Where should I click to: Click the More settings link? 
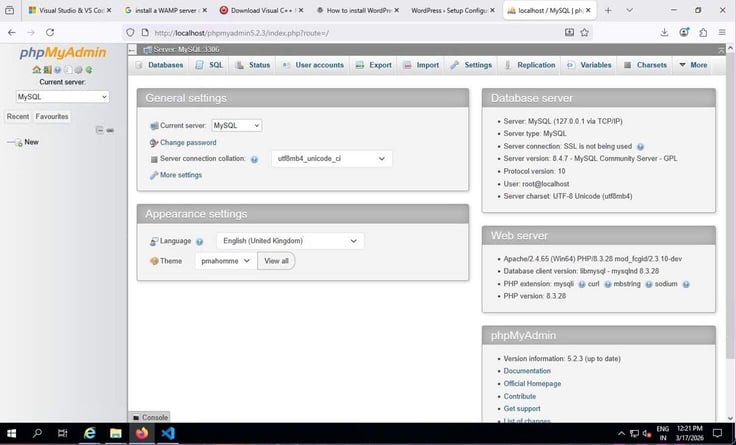tap(181, 175)
